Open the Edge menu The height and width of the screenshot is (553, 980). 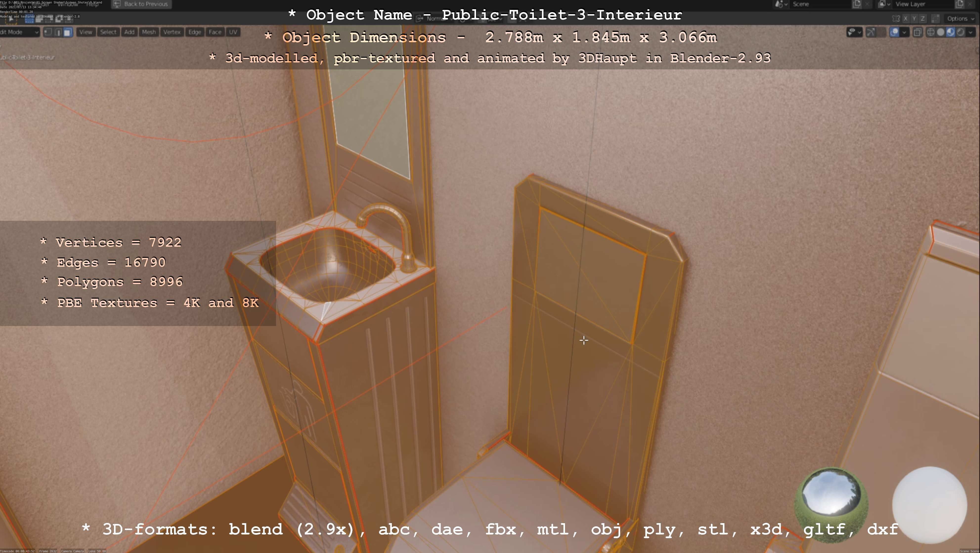pyautogui.click(x=195, y=32)
